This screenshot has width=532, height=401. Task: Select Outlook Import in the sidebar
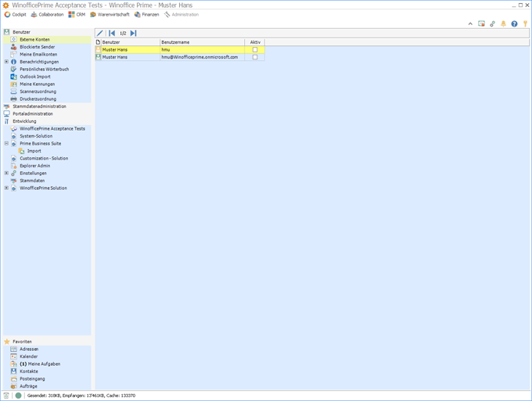pyautogui.click(x=34, y=77)
